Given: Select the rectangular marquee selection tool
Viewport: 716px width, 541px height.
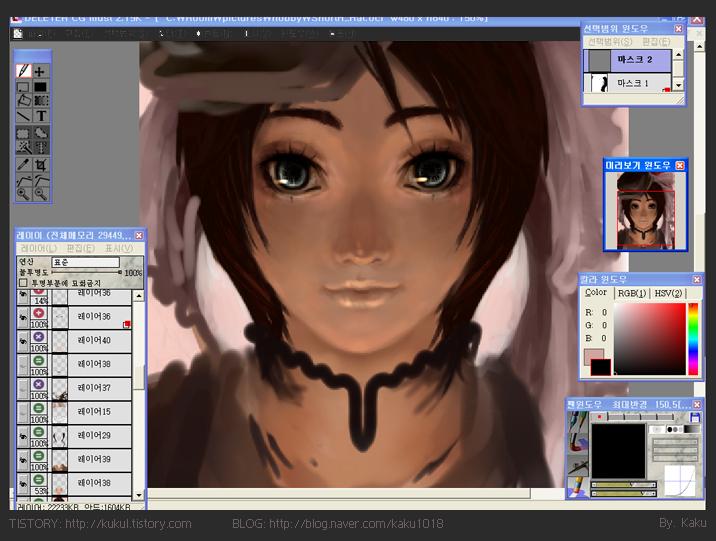Looking at the screenshot, I should pyautogui.click(x=23, y=133).
